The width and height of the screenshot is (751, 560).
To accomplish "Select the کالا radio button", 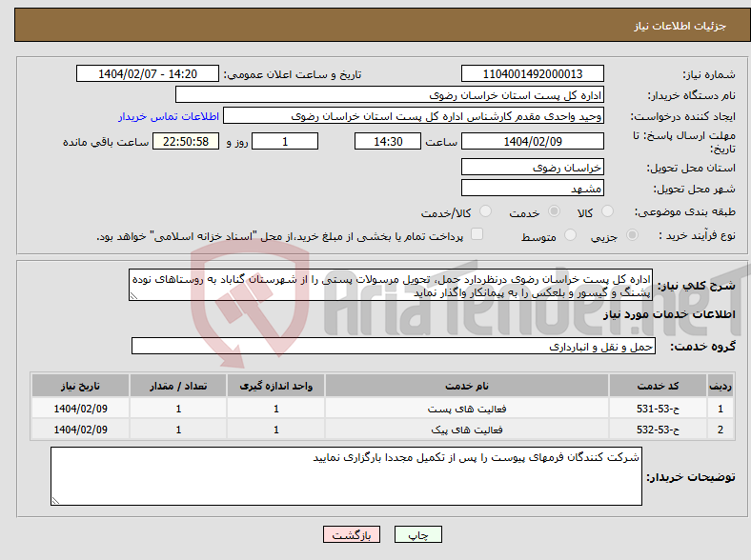I will coord(607,211).
